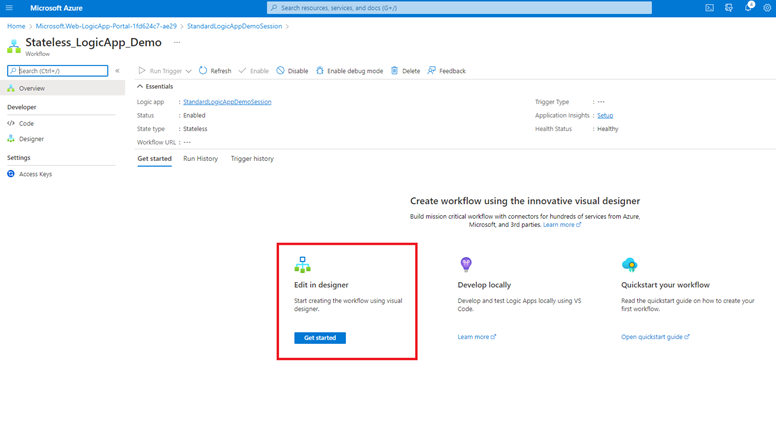Switch to the Trigger history tab

pos(252,159)
